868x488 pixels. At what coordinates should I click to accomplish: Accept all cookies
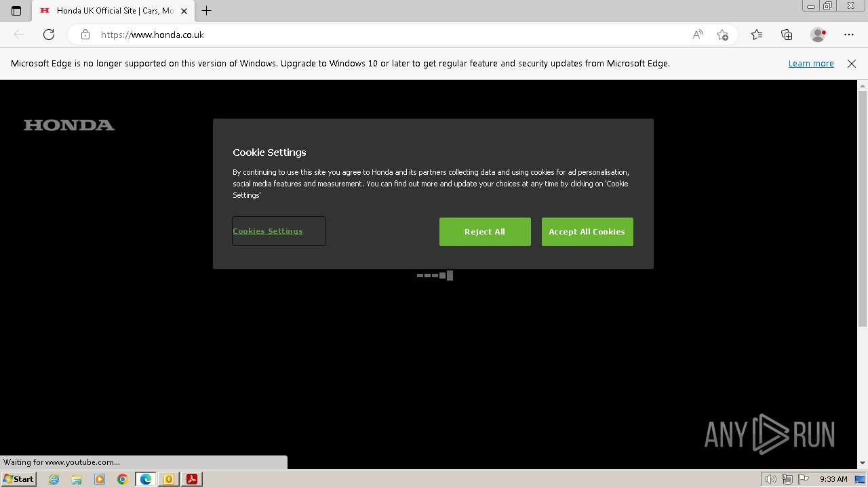coord(587,232)
